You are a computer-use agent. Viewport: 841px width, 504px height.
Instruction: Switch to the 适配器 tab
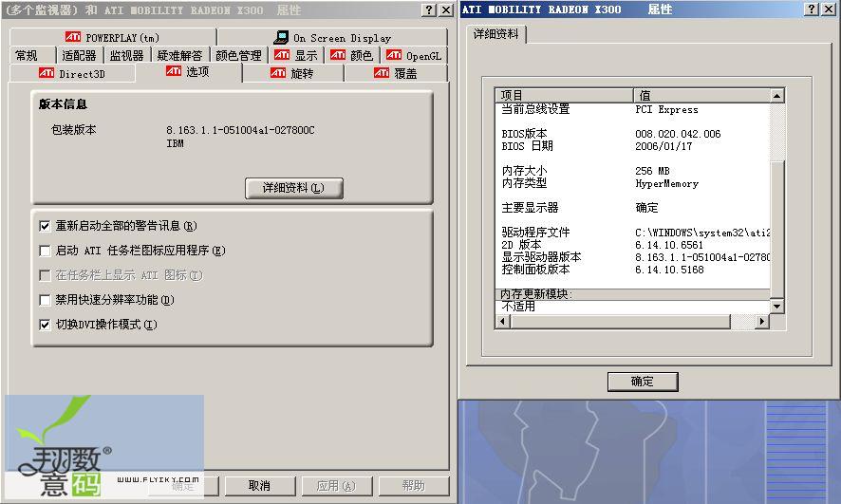pyautogui.click(x=79, y=55)
